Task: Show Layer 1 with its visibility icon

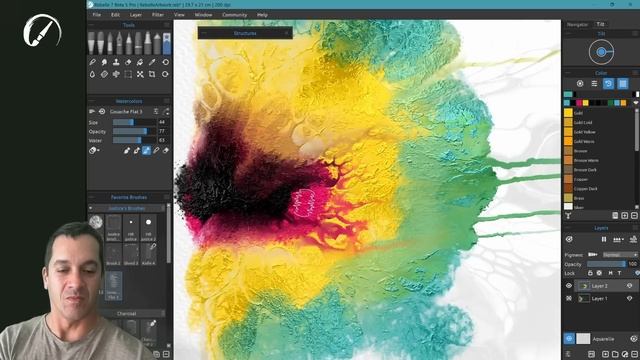Action: point(569,298)
